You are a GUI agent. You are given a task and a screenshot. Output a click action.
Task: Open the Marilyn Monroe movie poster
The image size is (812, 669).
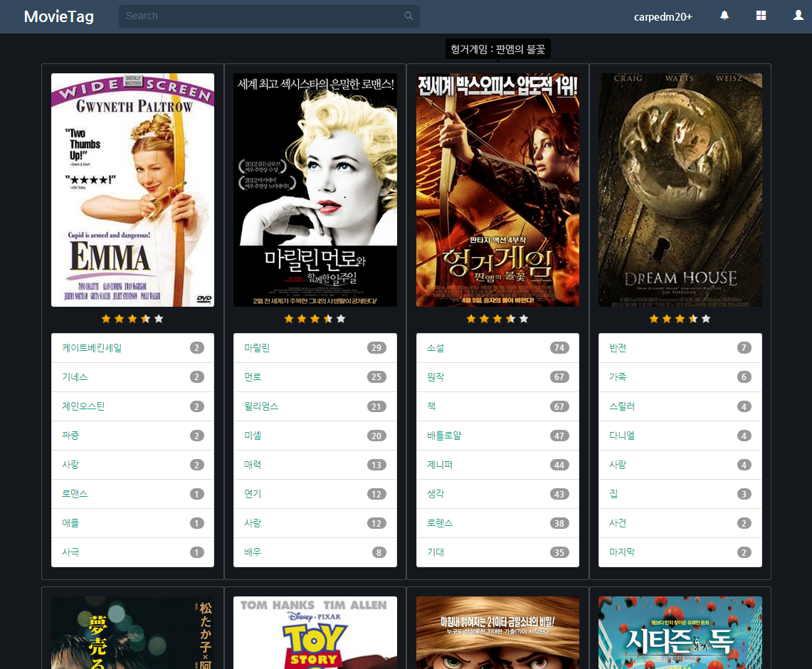(x=315, y=189)
